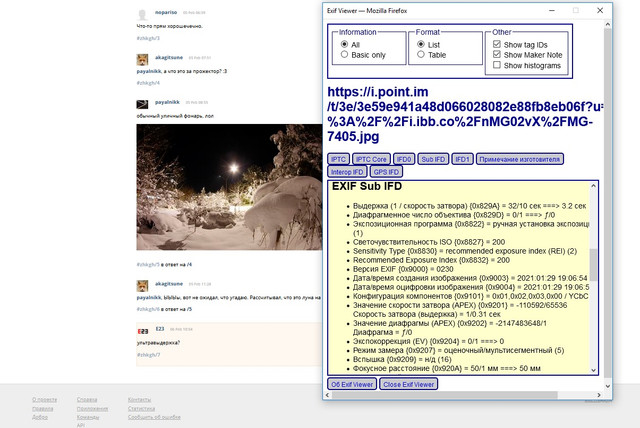The image size is (640, 428).
Task: Select the All information radio button
Action: (344, 44)
